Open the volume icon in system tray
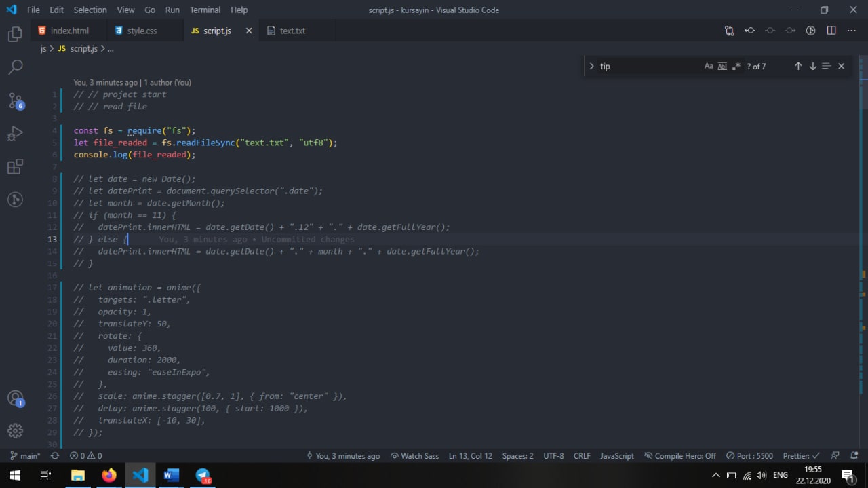This screenshot has width=868, height=488. pyautogui.click(x=761, y=475)
